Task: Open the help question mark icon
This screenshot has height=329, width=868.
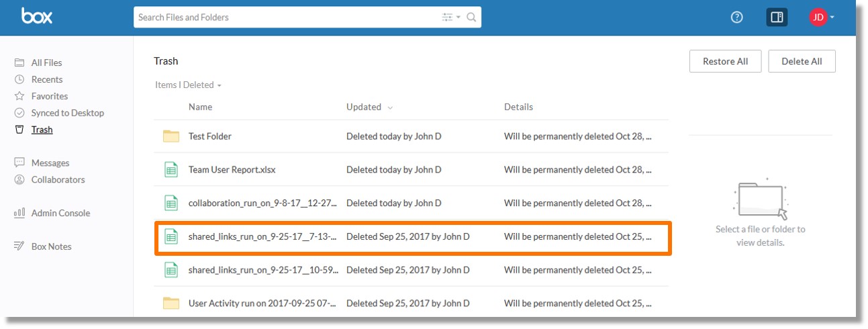Action: click(736, 17)
